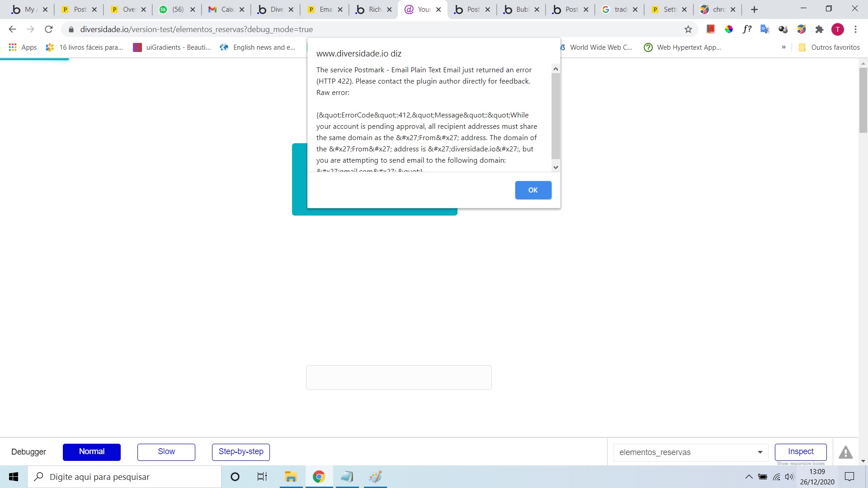Click browser forward arrow
Viewport: 868px width, 488px height.
point(30,29)
